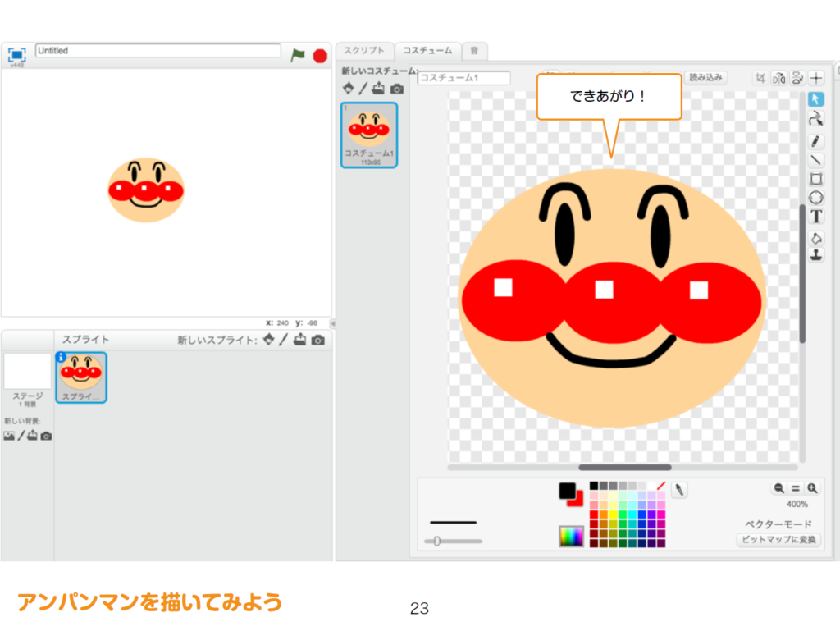
Task: Click the green flag to start
Action: coord(298,55)
